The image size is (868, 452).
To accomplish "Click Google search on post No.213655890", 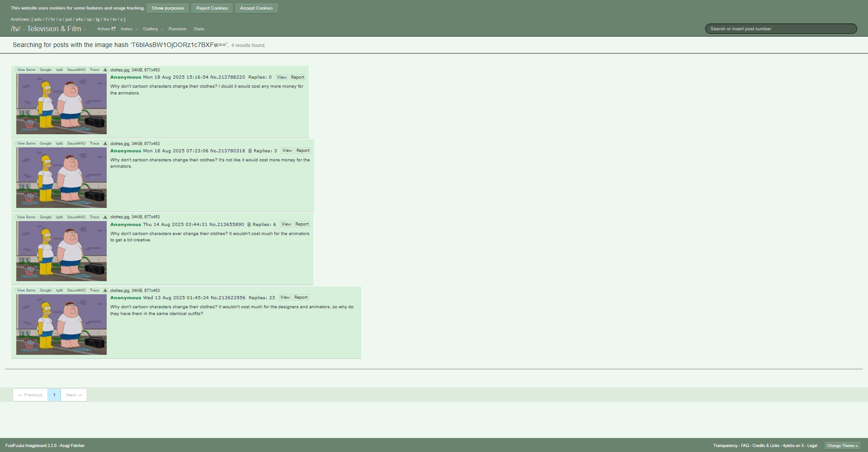I will tap(46, 217).
